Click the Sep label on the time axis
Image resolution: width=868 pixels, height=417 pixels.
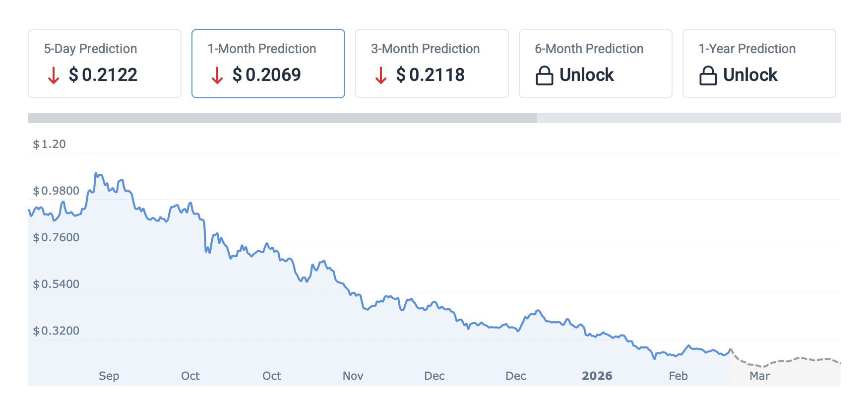(109, 376)
